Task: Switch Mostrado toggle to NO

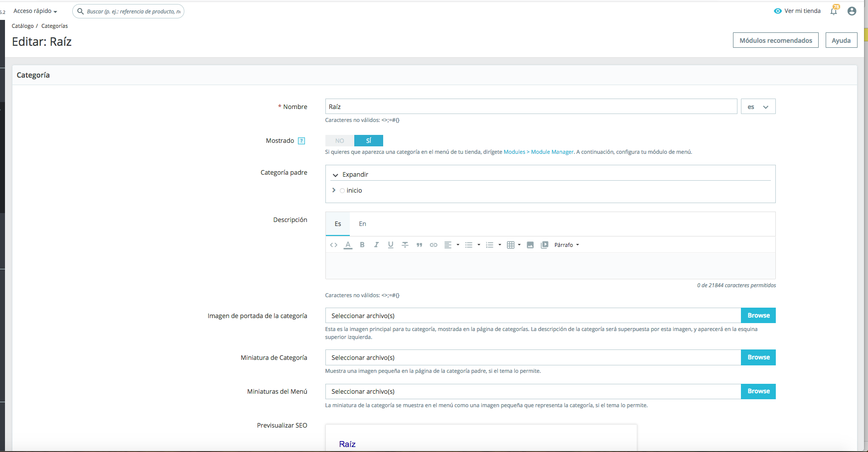Action: coord(340,141)
